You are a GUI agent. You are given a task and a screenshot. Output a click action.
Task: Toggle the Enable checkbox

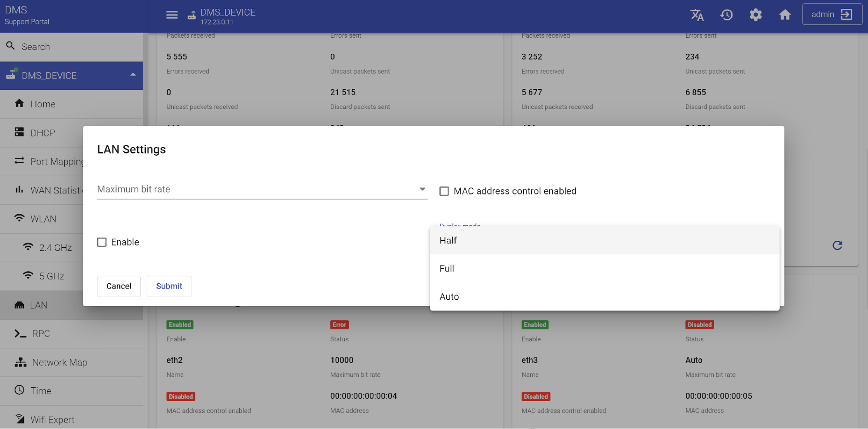point(102,242)
